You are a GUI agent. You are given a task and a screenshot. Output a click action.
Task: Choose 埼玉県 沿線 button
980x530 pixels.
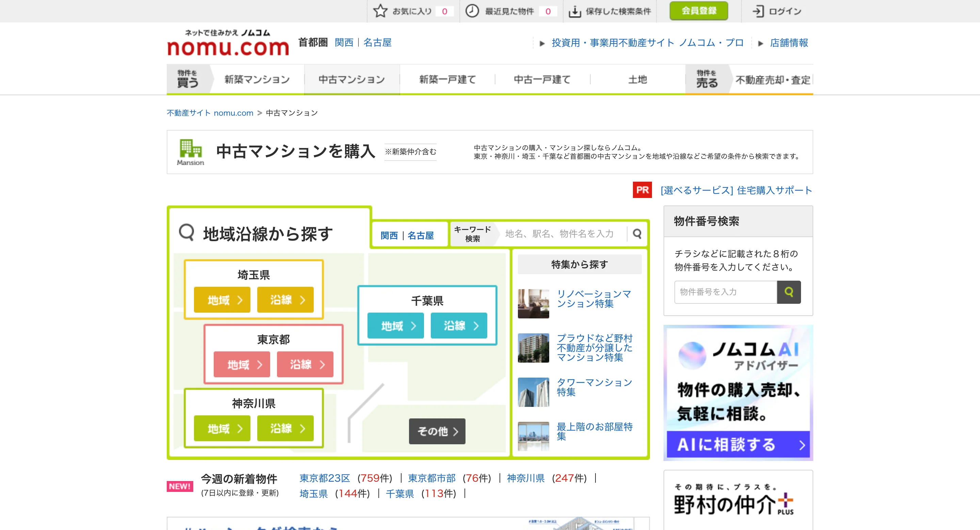(x=285, y=300)
